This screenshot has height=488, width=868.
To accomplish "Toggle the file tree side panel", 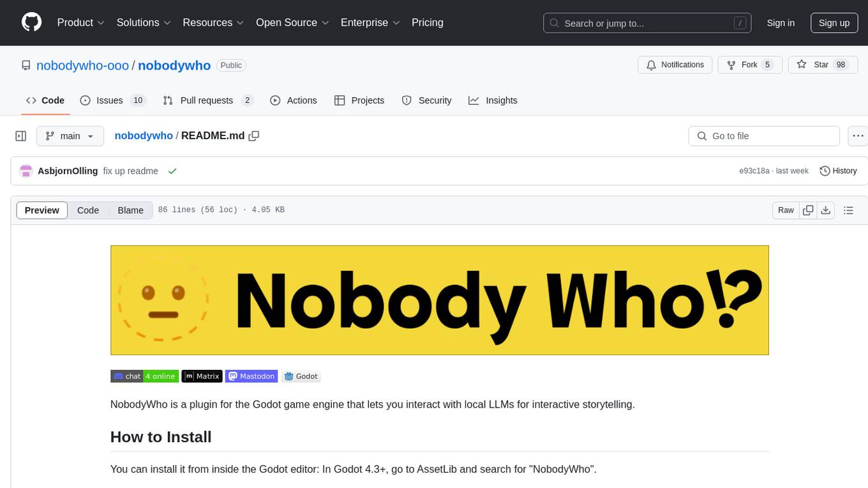I will click(21, 136).
